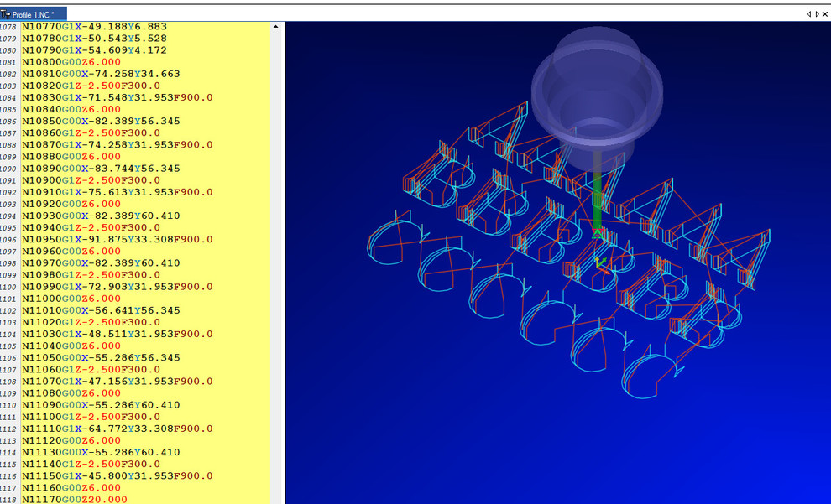Click the NC file icon on the tab
The width and height of the screenshot is (831, 504).
coord(6,14)
